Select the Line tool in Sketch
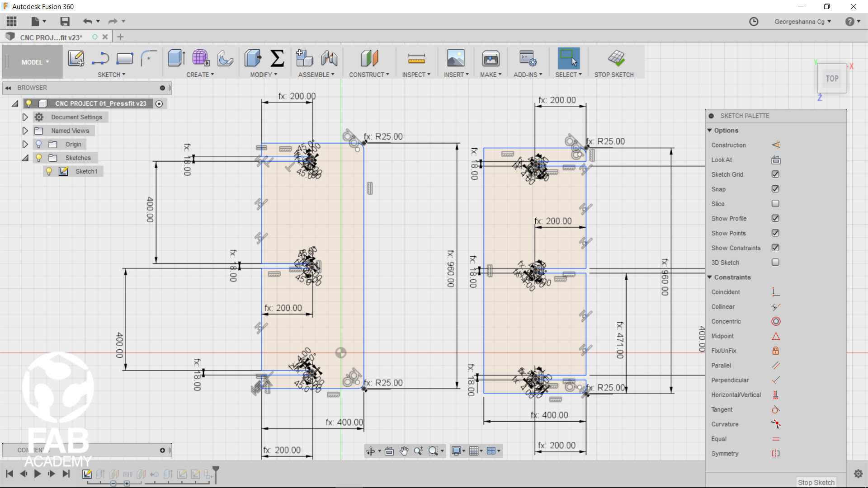 [x=100, y=59]
